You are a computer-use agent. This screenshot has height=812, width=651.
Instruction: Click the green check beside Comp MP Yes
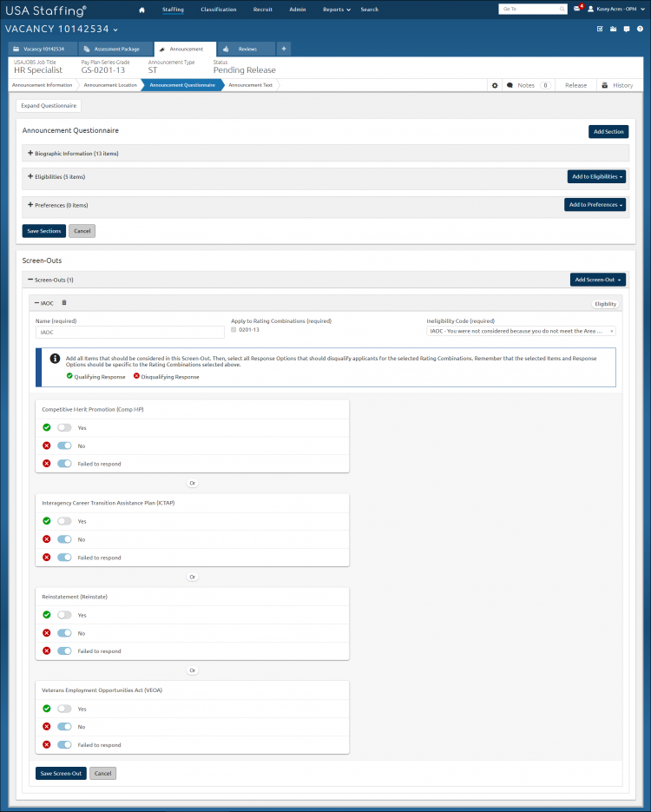47,427
